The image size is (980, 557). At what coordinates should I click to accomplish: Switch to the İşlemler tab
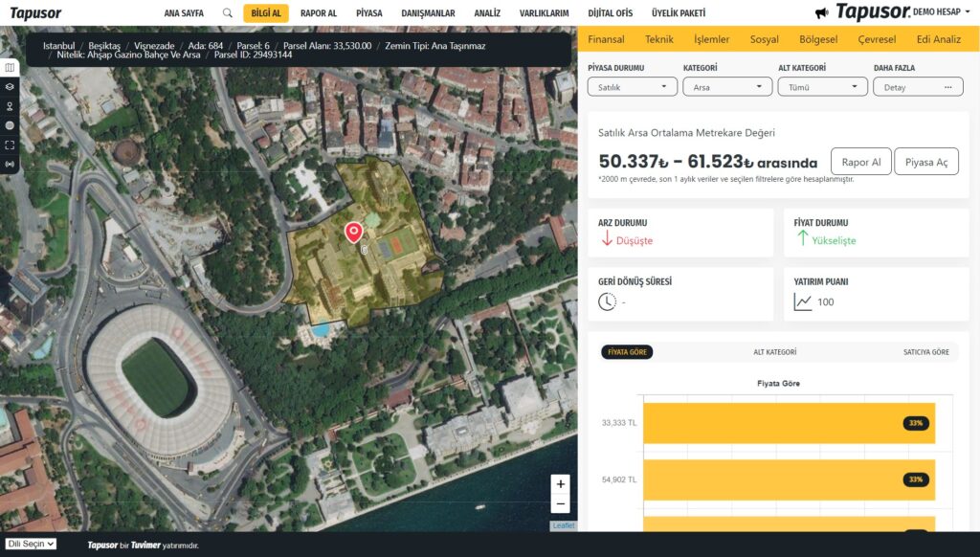(712, 39)
